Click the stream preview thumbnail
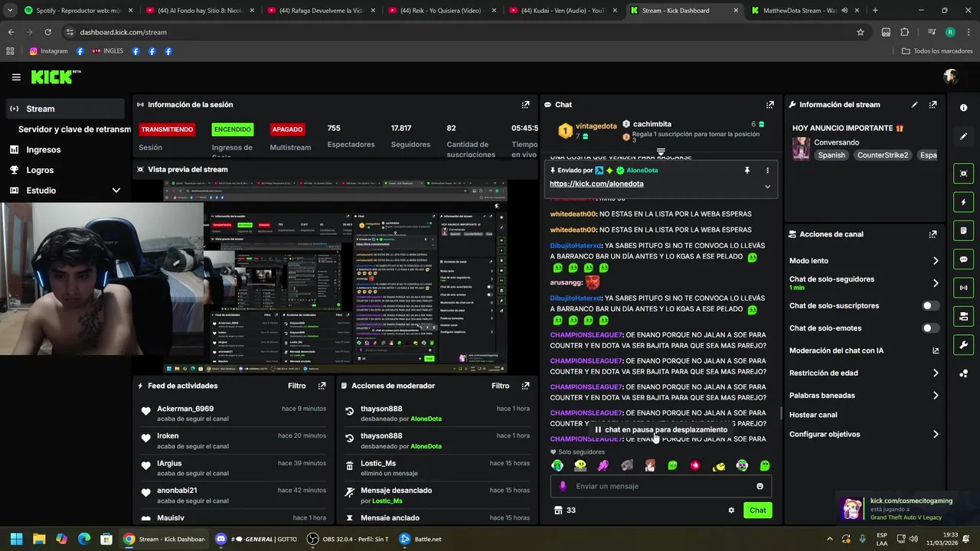 coord(335,277)
